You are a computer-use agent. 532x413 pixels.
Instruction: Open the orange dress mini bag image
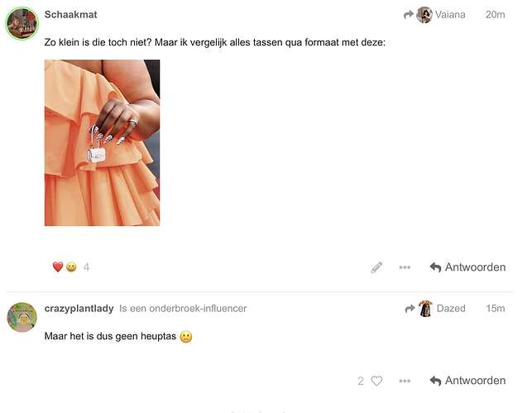point(102,142)
